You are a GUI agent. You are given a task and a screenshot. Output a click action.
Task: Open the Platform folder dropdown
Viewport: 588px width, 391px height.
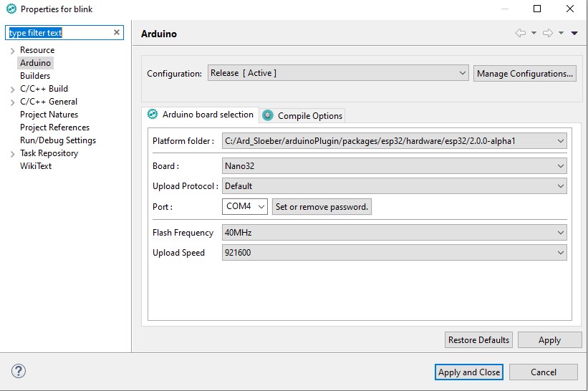394,141
